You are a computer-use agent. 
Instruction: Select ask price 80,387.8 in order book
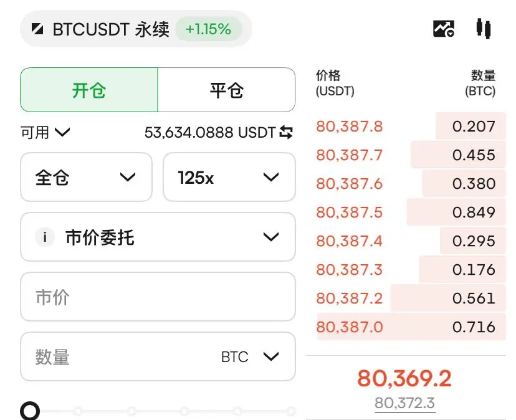[350, 126]
